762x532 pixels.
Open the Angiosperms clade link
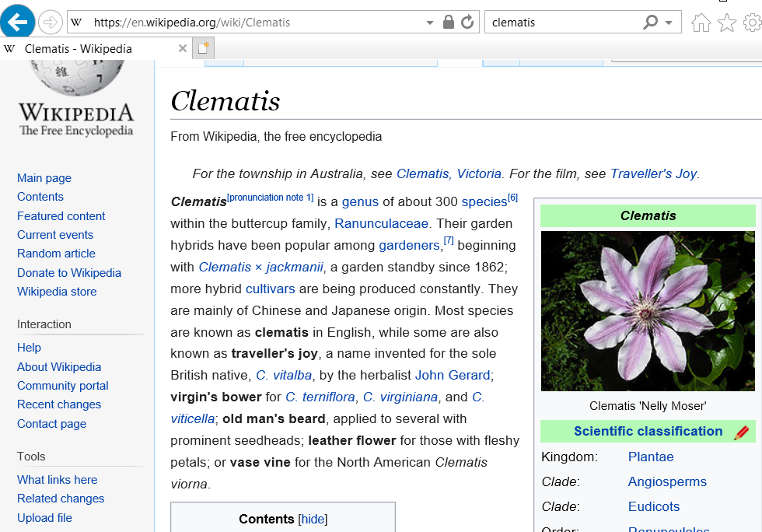[667, 482]
